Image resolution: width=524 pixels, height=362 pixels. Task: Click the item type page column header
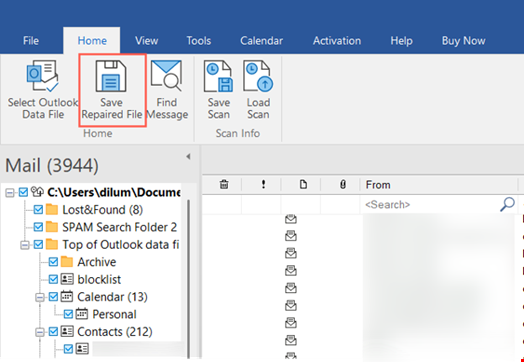click(303, 185)
